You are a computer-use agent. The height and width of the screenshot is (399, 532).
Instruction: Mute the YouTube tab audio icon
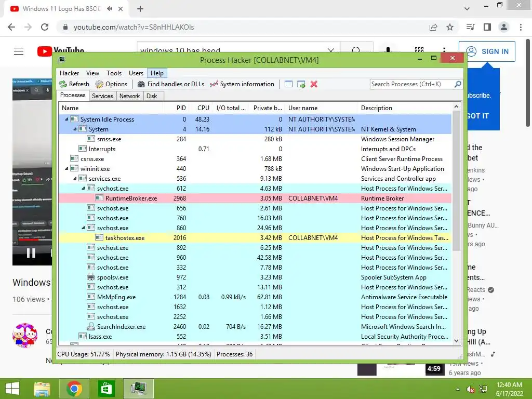point(109,9)
